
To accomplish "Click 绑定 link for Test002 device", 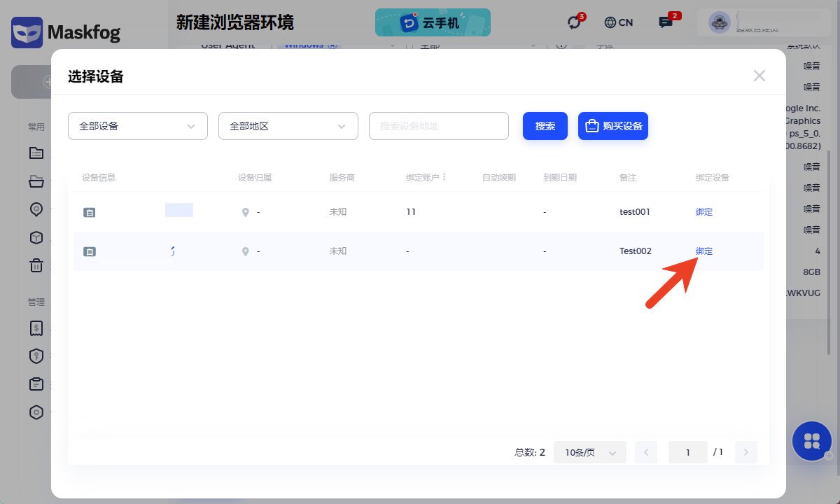I will coord(703,251).
